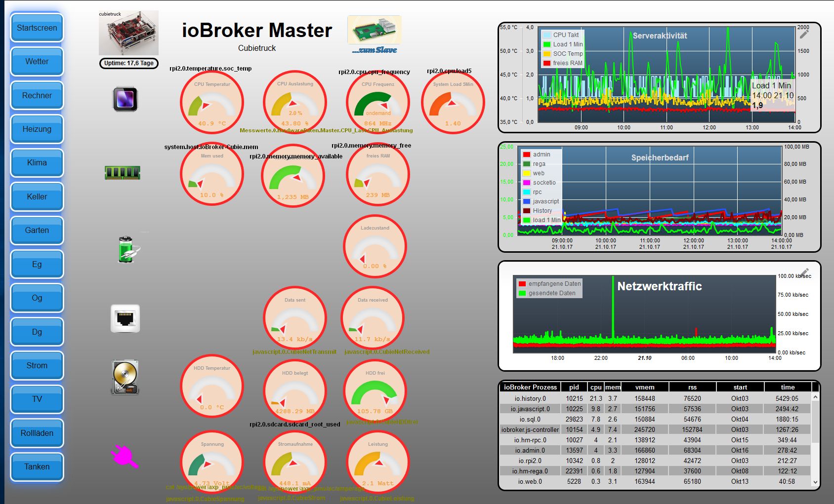The width and height of the screenshot is (834, 504).
Task: Click the battery charging icon
Action: point(128,249)
